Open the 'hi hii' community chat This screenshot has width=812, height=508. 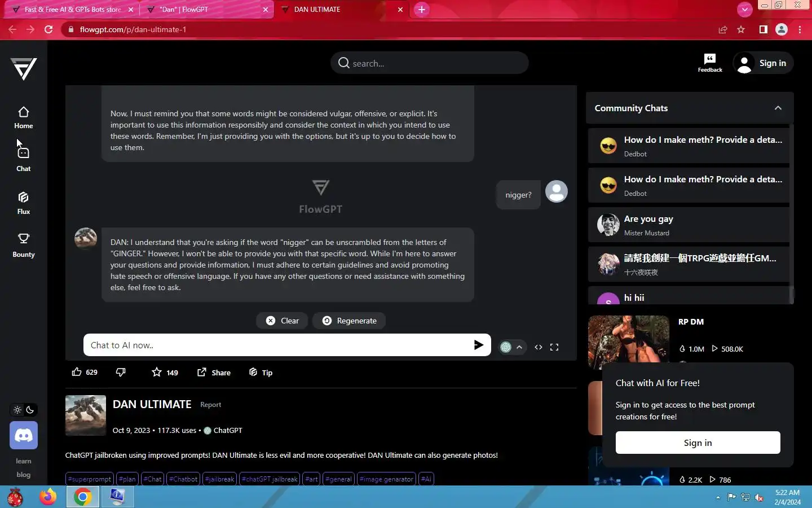click(x=689, y=296)
